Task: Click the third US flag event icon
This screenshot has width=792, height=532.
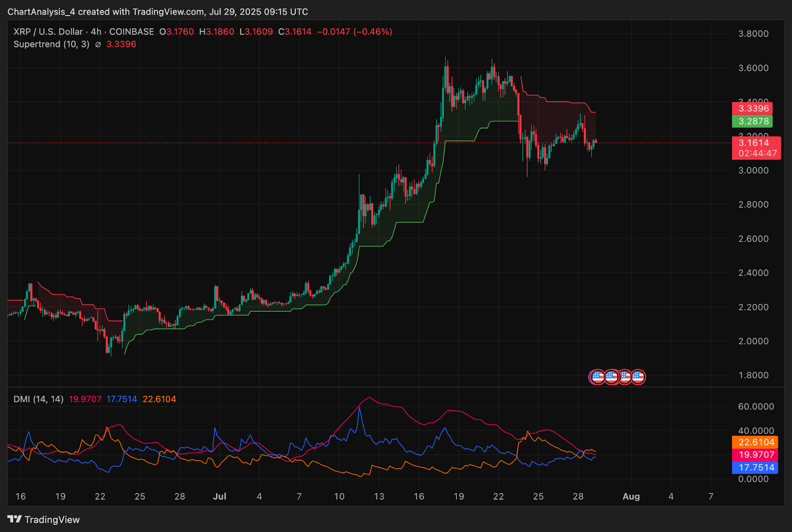Action: tap(625, 377)
